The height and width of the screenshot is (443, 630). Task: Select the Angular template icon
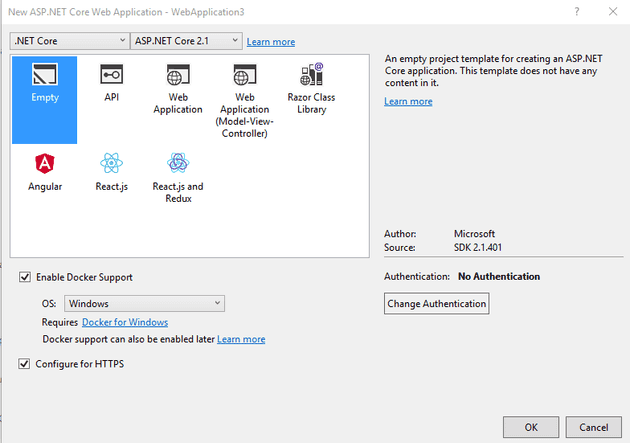[45, 163]
